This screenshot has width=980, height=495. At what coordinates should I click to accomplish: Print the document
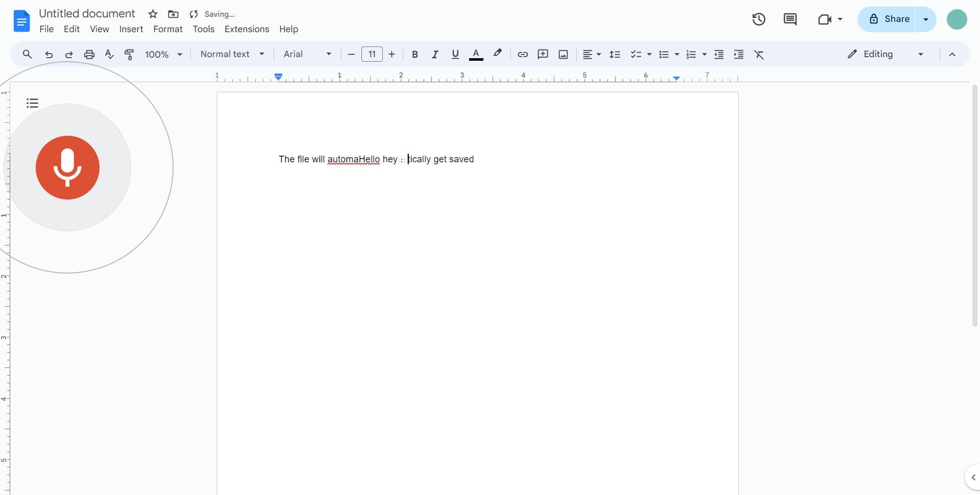pos(89,54)
